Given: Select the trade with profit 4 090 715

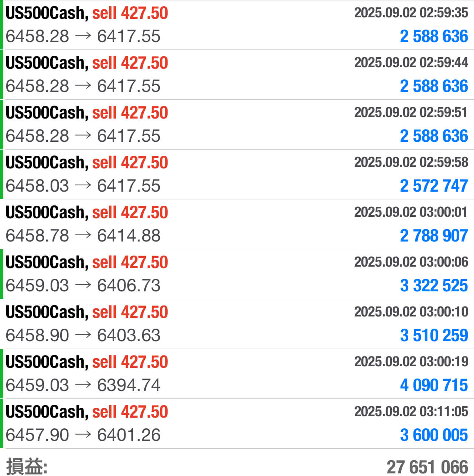Looking at the screenshot, I should (237, 374).
